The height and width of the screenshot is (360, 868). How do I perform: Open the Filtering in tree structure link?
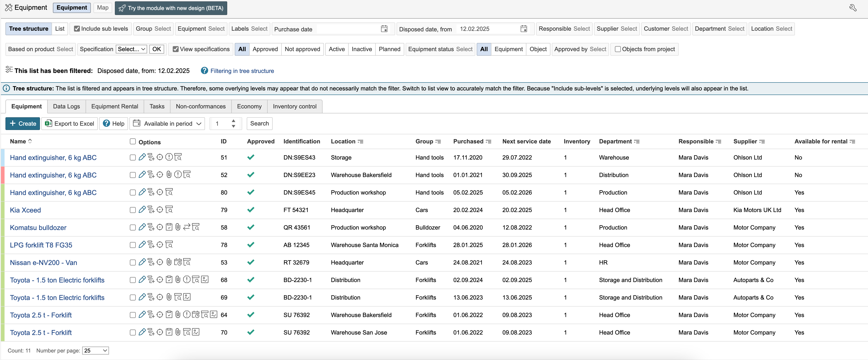click(x=242, y=71)
